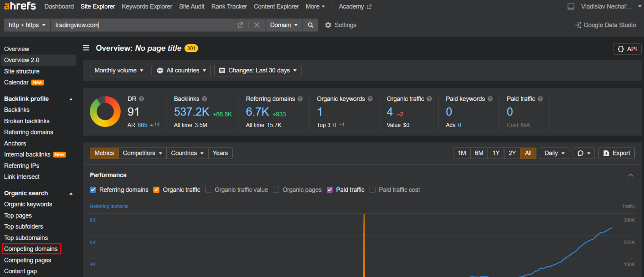Viewport: 644px width, 277px height.
Task: Uncheck the Referring domains checkbox
Action: pyautogui.click(x=93, y=190)
